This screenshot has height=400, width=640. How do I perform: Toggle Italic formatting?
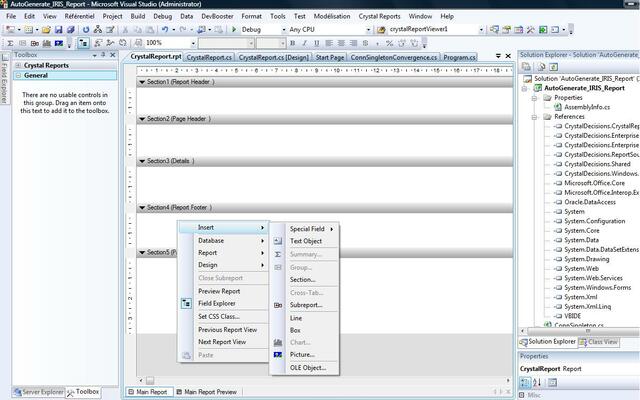(x=304, y=43)
